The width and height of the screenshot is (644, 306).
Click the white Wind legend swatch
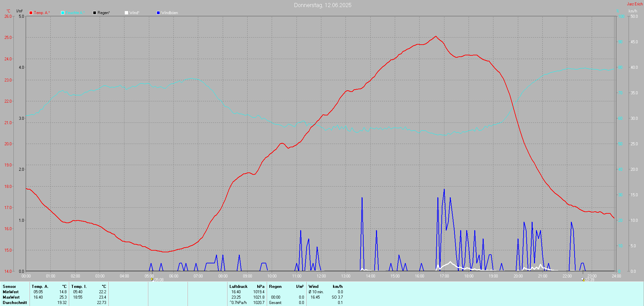click(126, 13)
